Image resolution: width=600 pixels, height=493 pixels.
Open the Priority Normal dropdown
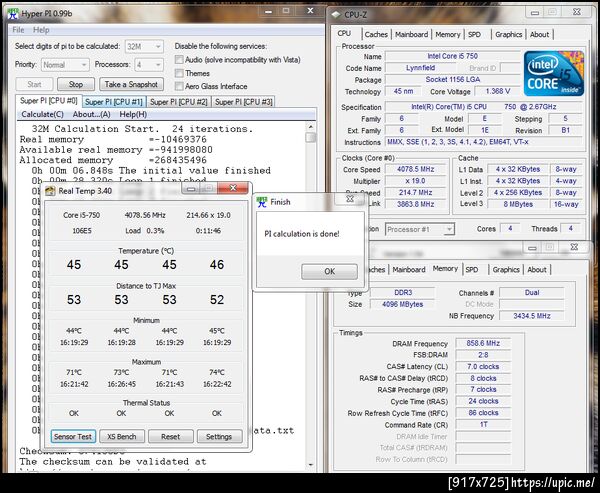[x=65, y=65]
